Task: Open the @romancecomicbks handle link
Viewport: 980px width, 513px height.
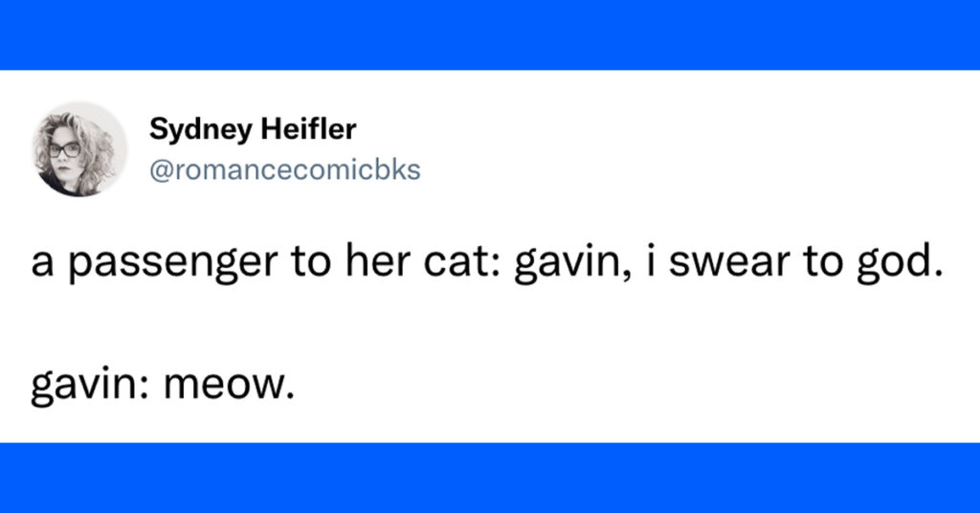Action: click(x=285, y=170)
